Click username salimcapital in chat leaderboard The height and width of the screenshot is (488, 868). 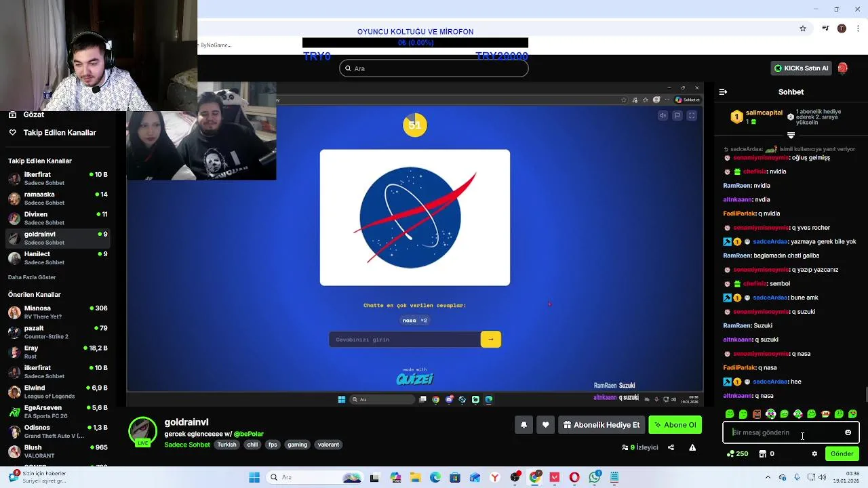click(x=764, y=113)
